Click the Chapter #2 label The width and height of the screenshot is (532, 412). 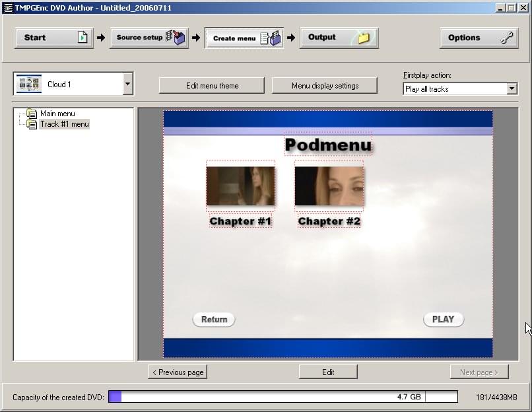coord(329,221)
